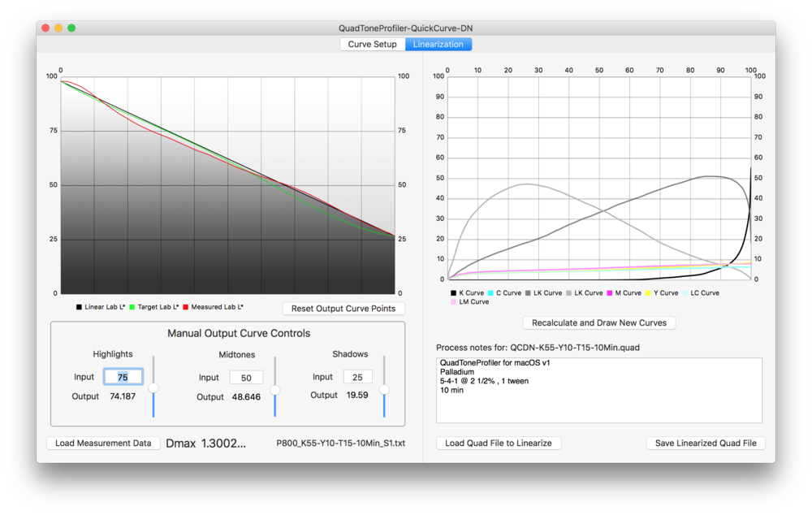Screen dimensions: 812x515
Task: Click the Process notes for quad file label
Action: pos(538,348)
